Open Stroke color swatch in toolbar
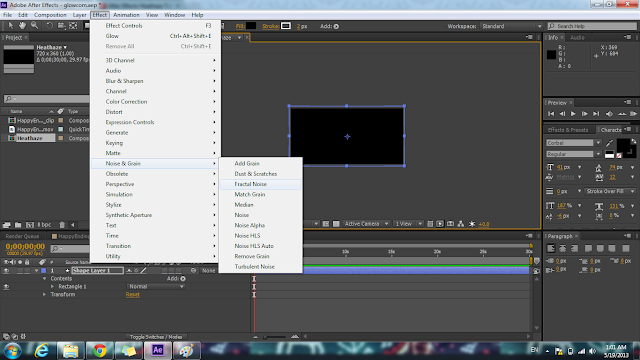 [x=286, y=26]
